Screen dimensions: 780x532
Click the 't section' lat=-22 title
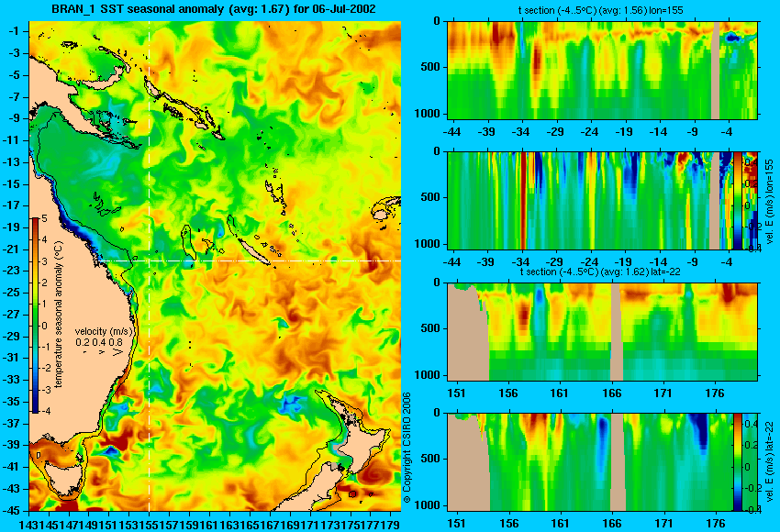pos(600,272)
